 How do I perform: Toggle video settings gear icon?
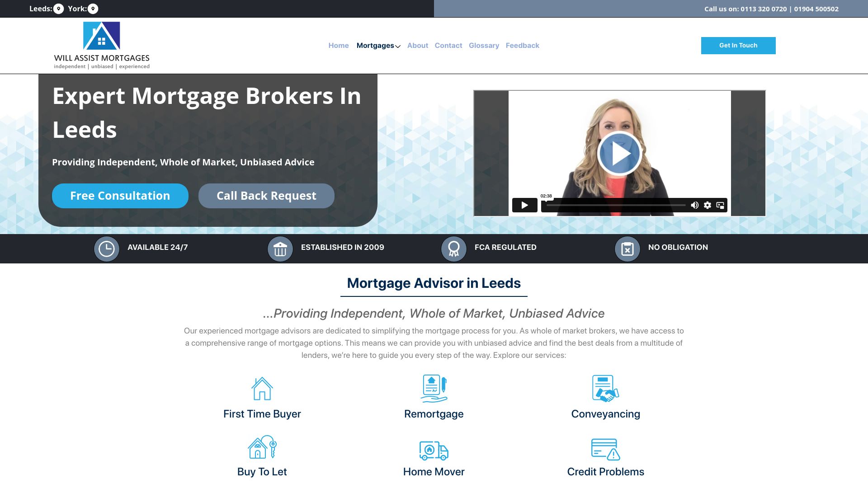click(x=708, y=205)
